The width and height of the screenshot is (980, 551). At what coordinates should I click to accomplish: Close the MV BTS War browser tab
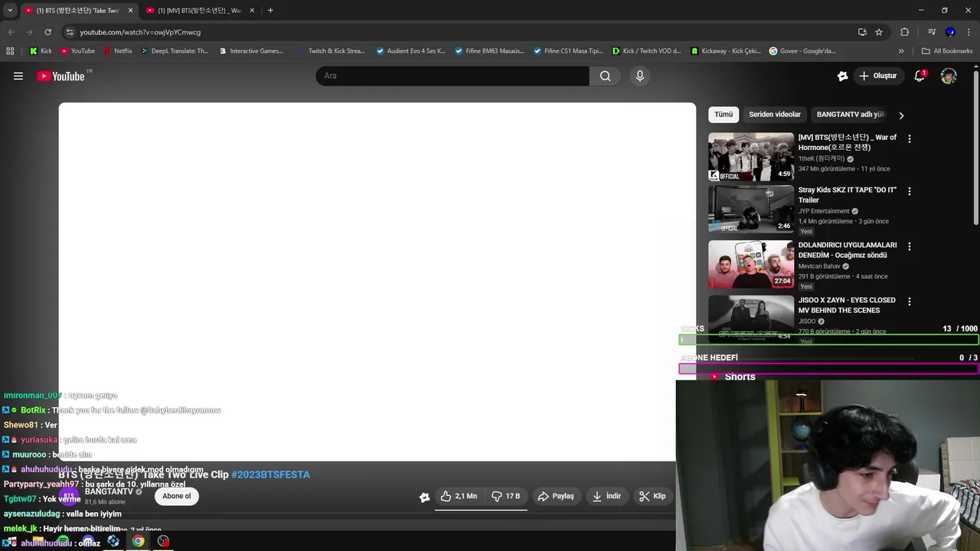click(x=252, y=11)
